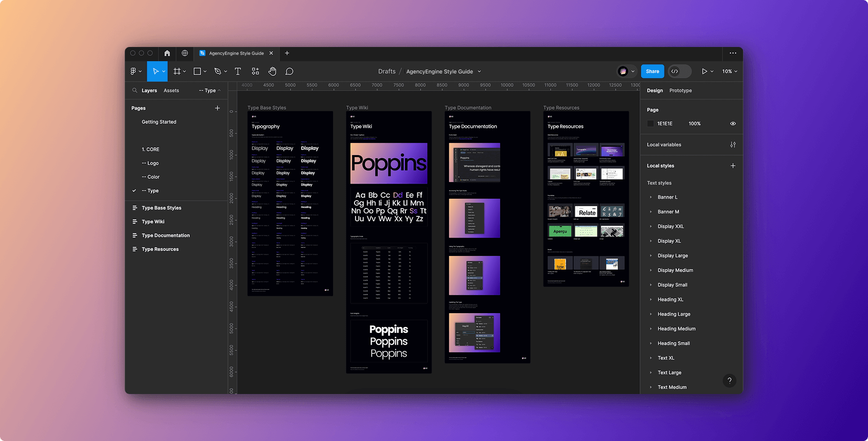Add a new page with plus icon
The height and width of the screenshot is (441, 868).
[218, 108]
